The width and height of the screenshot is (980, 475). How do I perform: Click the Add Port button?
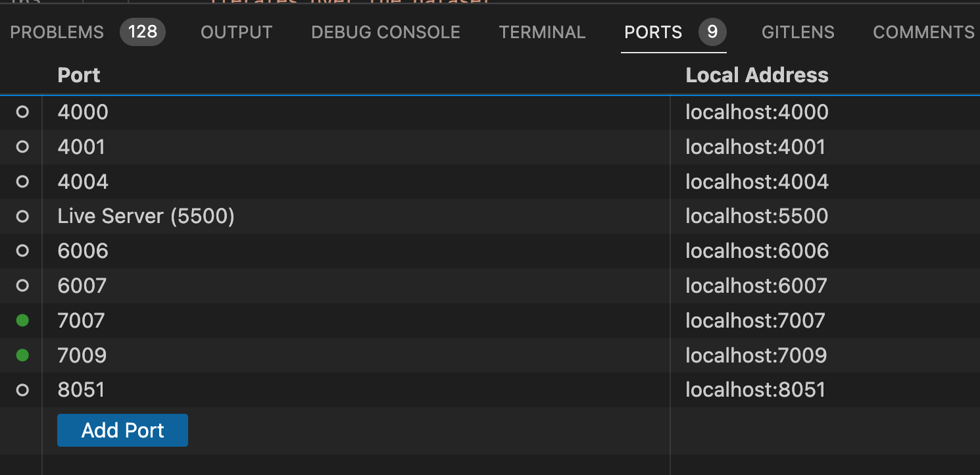[x=122, y=430]
